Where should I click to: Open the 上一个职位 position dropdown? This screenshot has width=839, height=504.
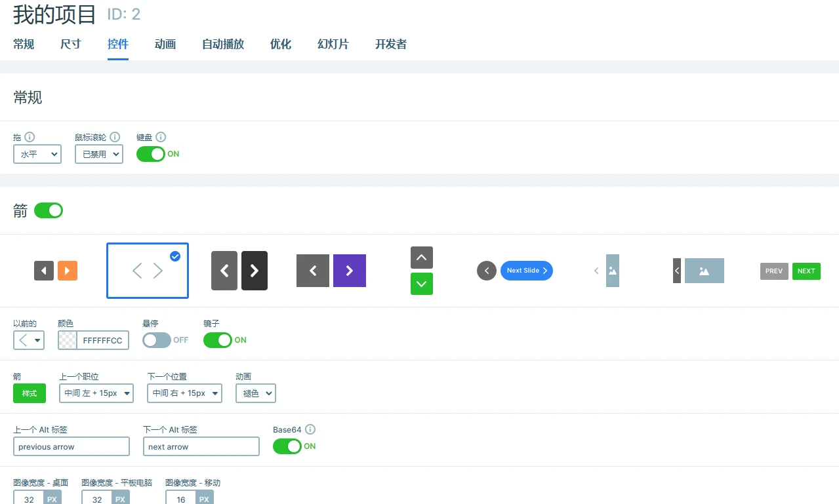[96, 393]
